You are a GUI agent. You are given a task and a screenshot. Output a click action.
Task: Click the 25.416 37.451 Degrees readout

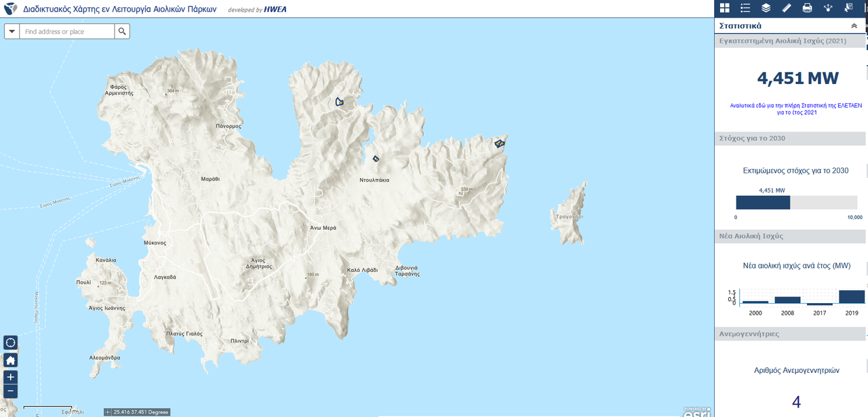pos(140,412)
